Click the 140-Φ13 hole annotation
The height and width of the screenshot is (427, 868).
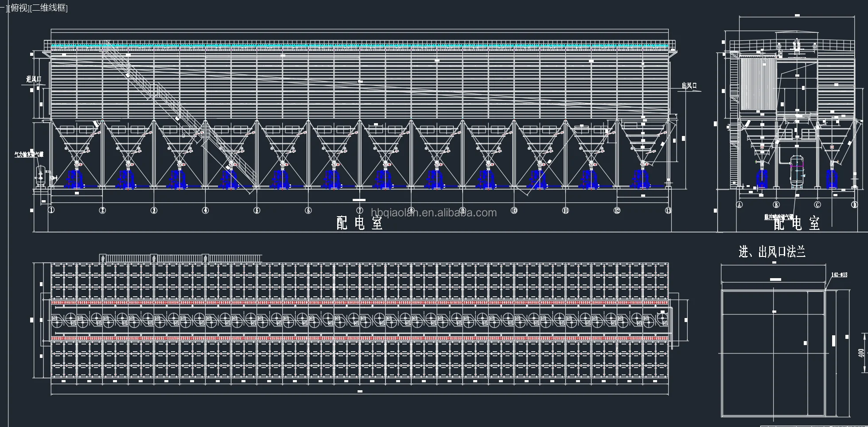[x=839, y=275]
